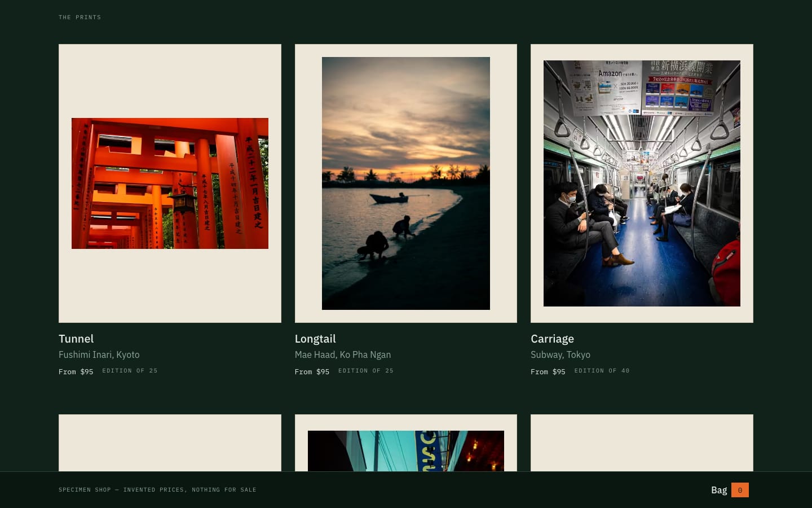Select the Mae Haad, Ko Pha Ngan text
This screenshot has height=508, width=812.
point(343,354)
